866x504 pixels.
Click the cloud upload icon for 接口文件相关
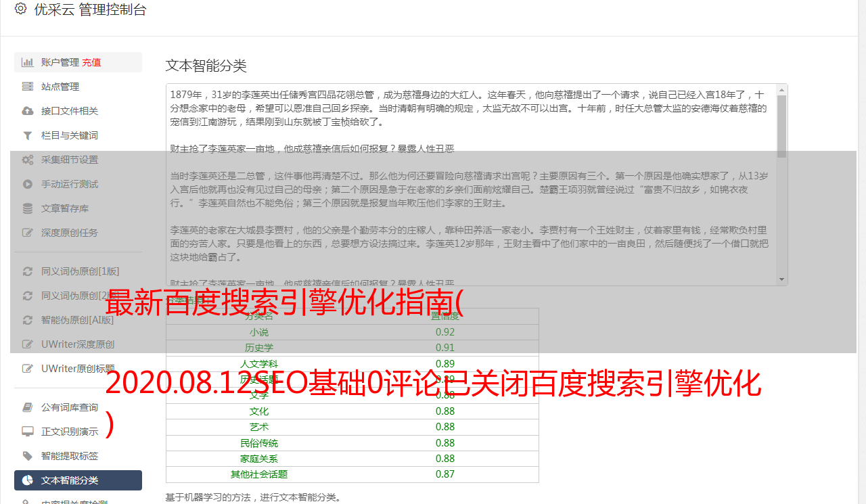pos(28,111)
